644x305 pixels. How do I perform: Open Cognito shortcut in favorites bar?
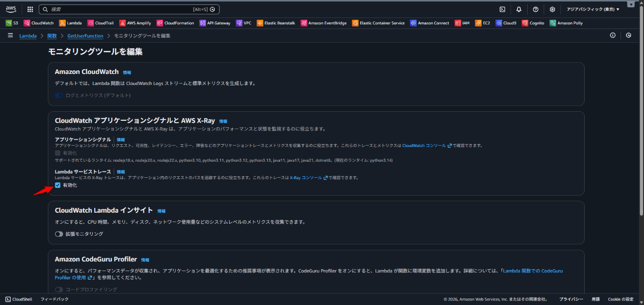pos(533,23)
